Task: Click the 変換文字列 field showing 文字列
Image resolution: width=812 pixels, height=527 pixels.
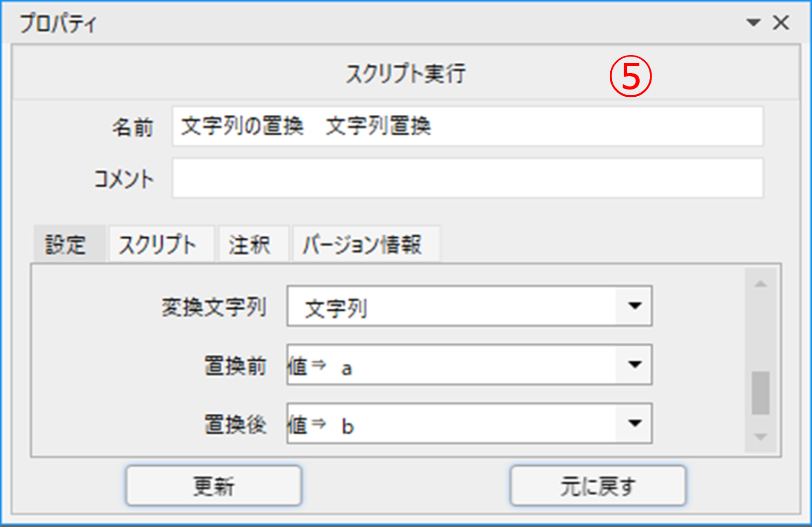Action: click(x=452, y=306)
